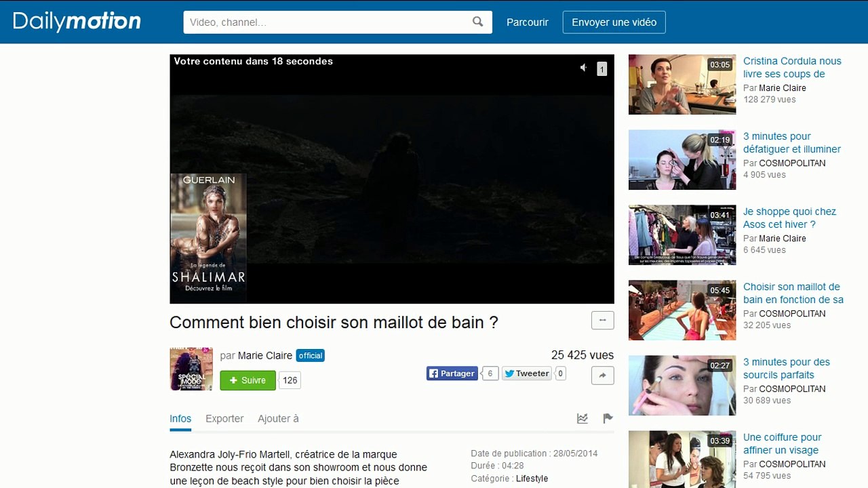The width and height of the screenshot is (868, 488).
Task: View video statistics chart icon
Action: [x=583, y=418]
